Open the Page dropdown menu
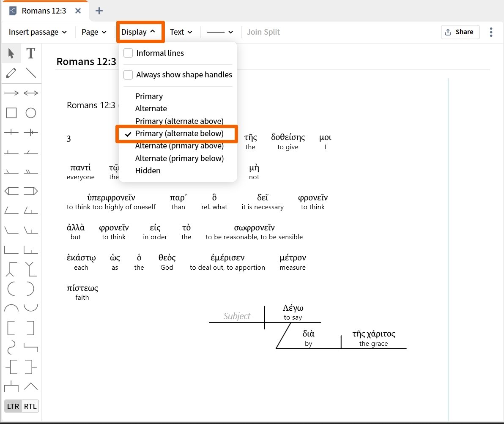This screenshot has width=504, height=424. click(93, 32)
